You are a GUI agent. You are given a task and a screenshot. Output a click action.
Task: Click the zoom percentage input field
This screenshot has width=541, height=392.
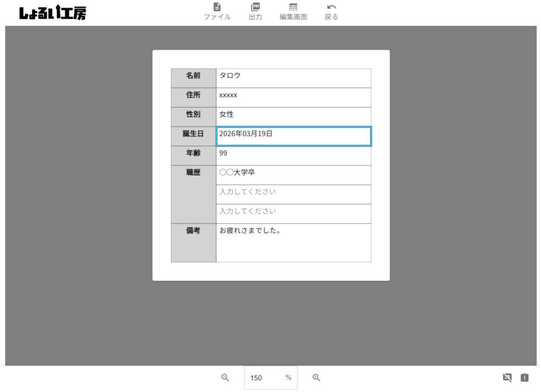point(264,378)
